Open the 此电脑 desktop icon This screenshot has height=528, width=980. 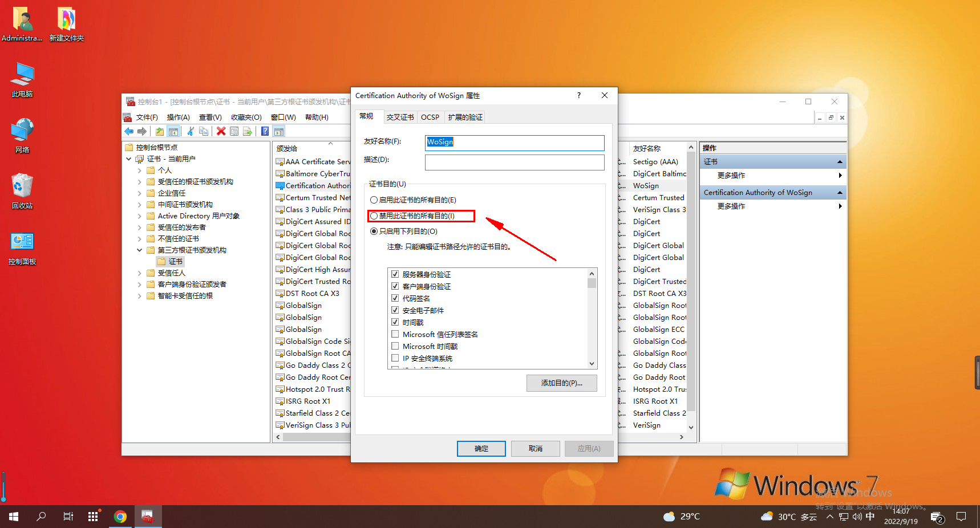(x=22, y=80)
